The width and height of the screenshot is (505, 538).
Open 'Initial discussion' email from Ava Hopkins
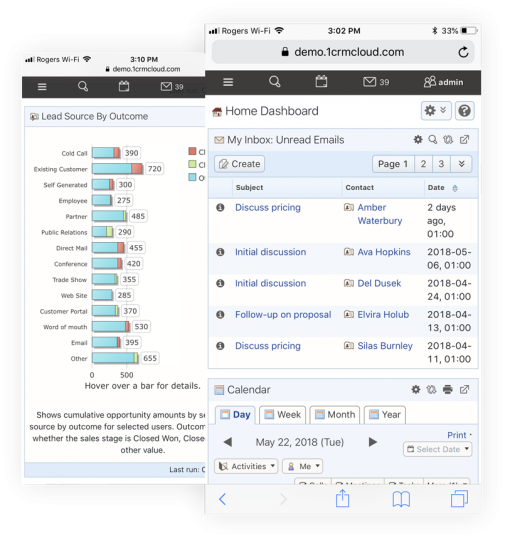(x=270, y=252)
